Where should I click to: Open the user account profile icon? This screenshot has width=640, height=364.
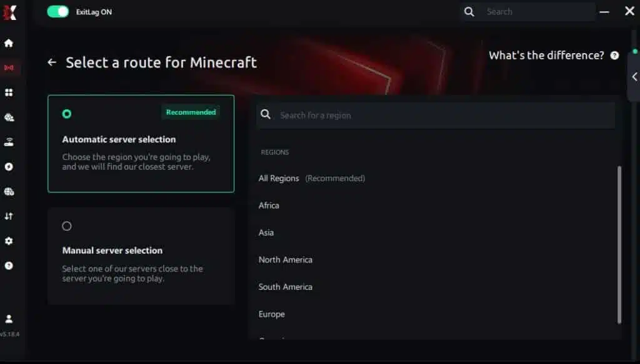coord(9,319)
